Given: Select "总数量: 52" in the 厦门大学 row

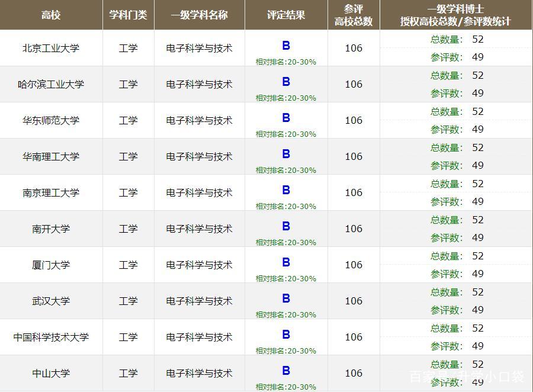Looking at the screenshot, I should tap(457, 256).
